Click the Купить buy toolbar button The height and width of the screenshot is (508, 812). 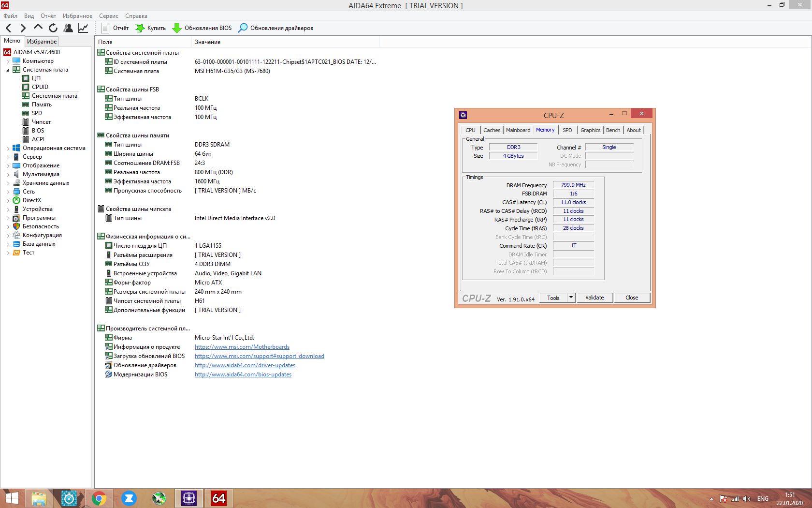point(150,28)
